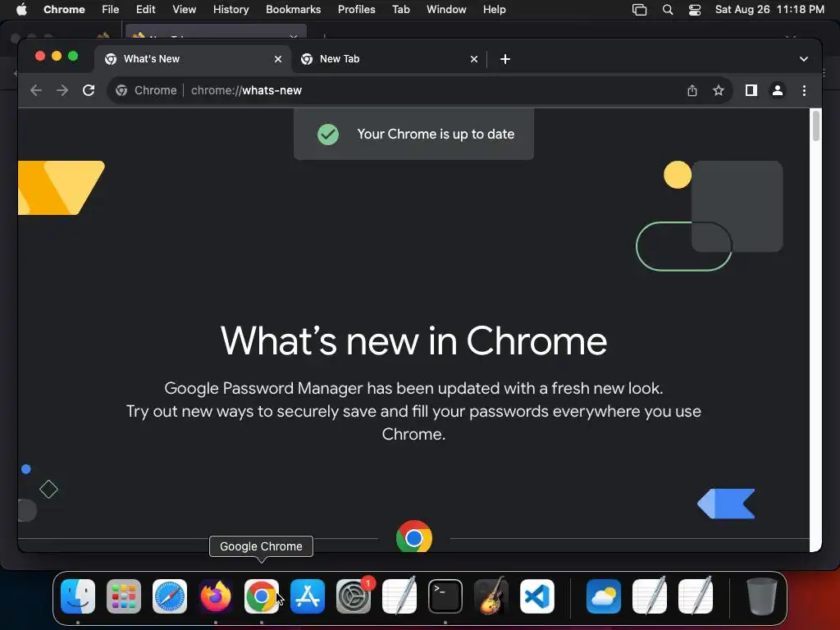Viewport: 840px width, 630px height.
Task: Open the Weather app in Dock
Action: point(604,596)
